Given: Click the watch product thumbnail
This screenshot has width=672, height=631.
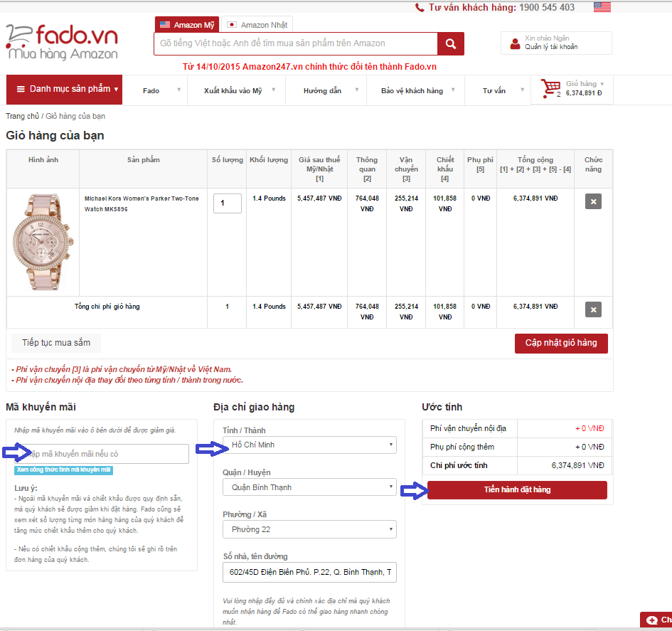Looking at the screenshot, I should tap(43, 242).
